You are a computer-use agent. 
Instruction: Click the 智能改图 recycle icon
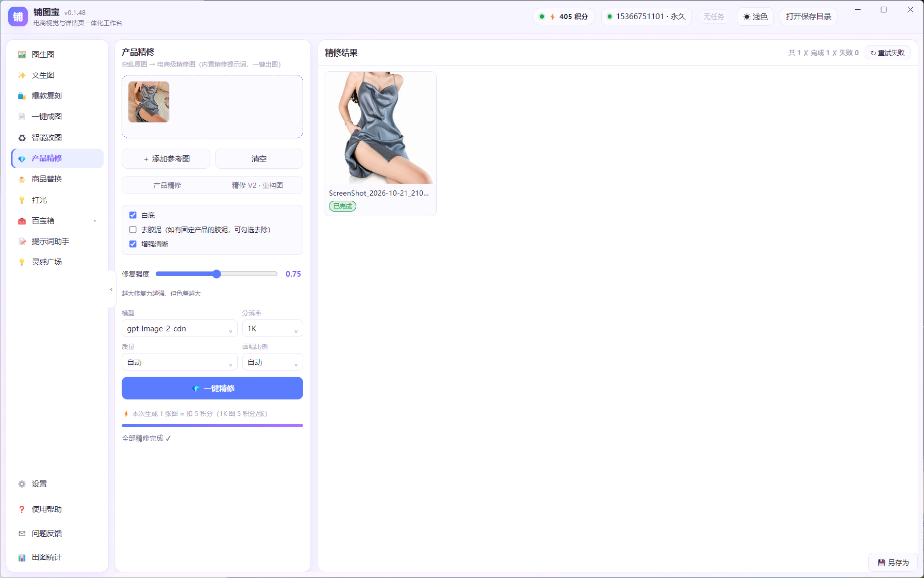click(x=22, y=138)
